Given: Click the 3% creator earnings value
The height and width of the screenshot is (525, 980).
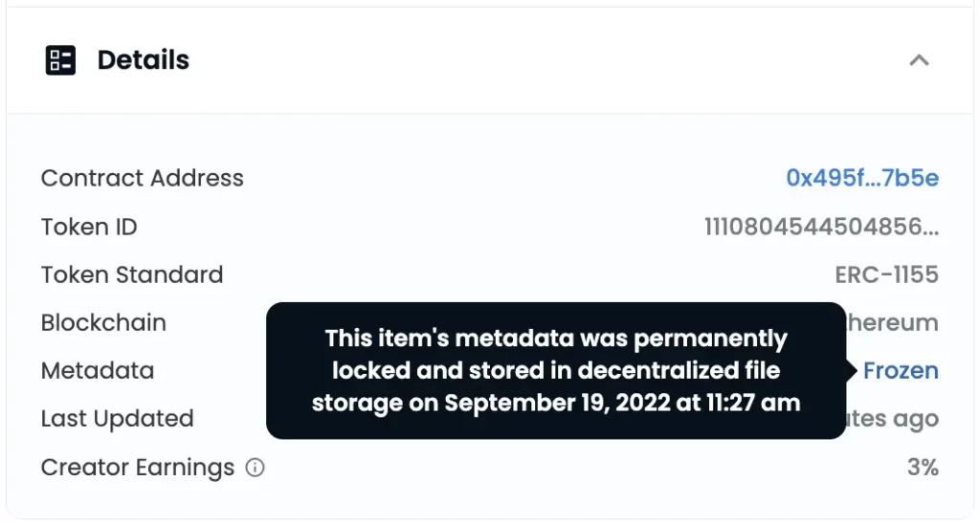Looking at the screenshot, I should (923, 467).
